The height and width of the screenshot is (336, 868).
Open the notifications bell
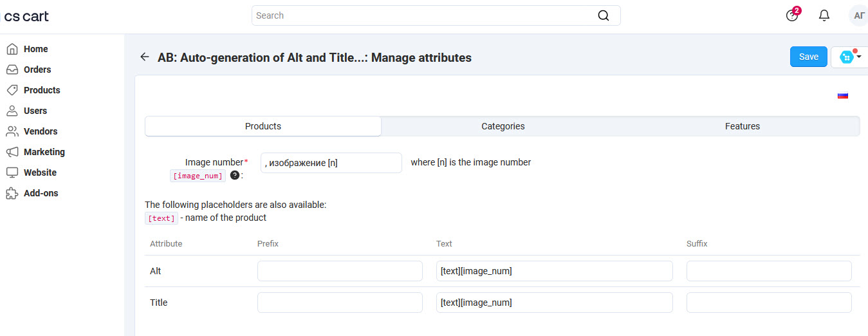pyautogui.click(x=824, y=15)
